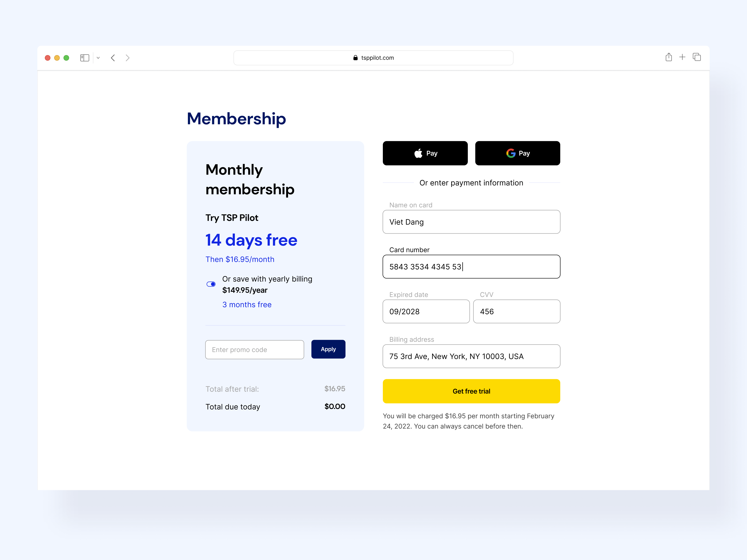Screen dimensions: 747x560
Task: Show the tab overview icon
Action: [x=697, y=57]
